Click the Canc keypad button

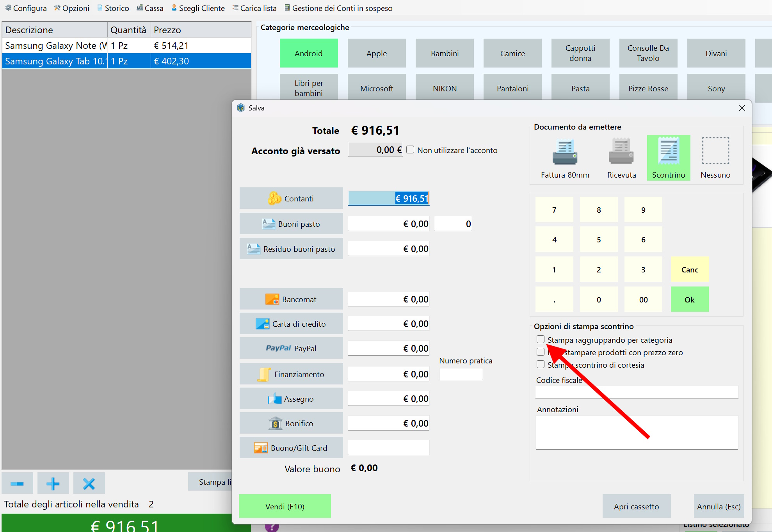[x=690, y=270]
